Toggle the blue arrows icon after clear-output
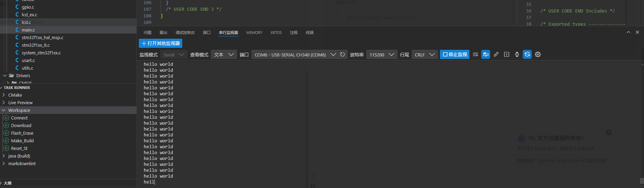 pos(486,54)
